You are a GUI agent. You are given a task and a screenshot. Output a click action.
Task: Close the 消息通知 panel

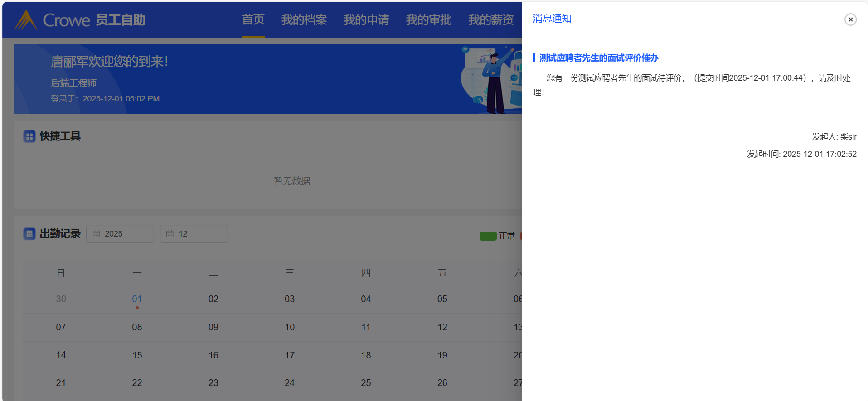tap(850, 19)
